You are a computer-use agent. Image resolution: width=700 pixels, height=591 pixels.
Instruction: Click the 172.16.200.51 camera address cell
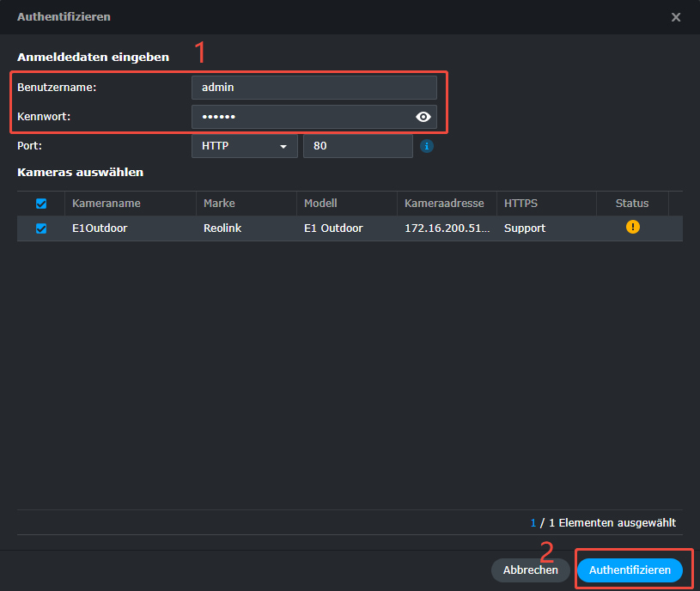pos(447,228)
